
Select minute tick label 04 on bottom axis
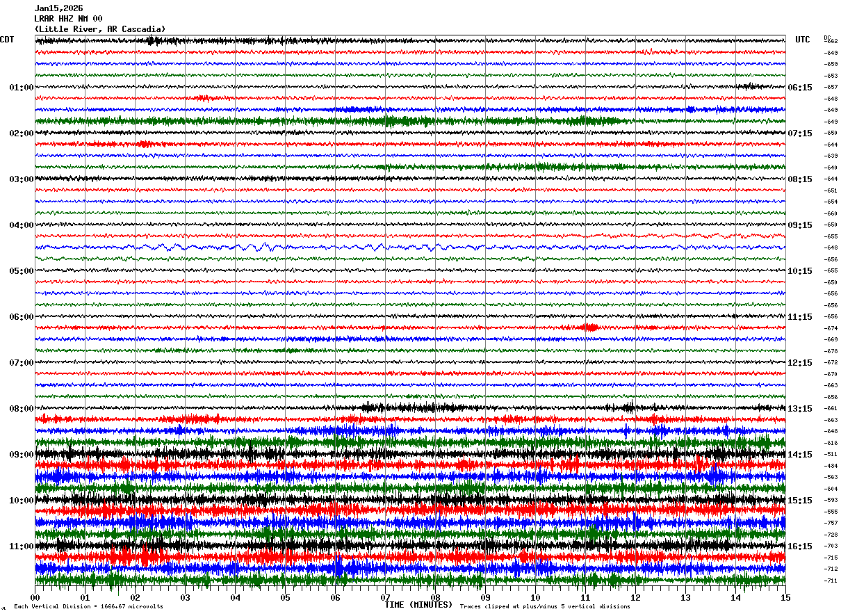pyautogui.click(x=236, y=597)
